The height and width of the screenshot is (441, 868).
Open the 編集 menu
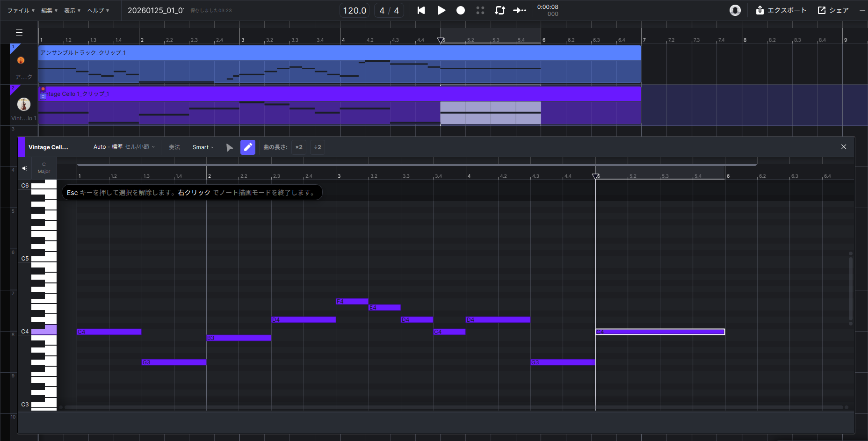(49, 10)
